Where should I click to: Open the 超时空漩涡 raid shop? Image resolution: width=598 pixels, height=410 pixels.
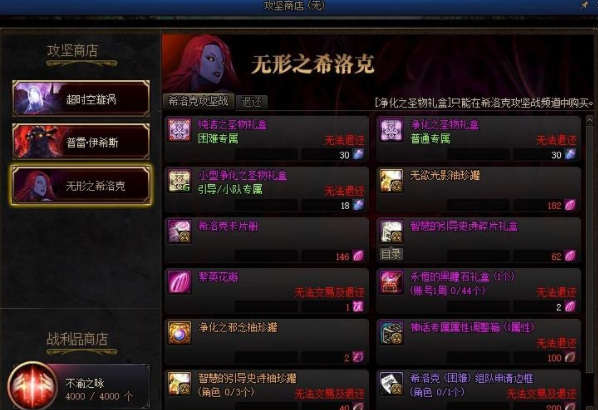(81, 98)
